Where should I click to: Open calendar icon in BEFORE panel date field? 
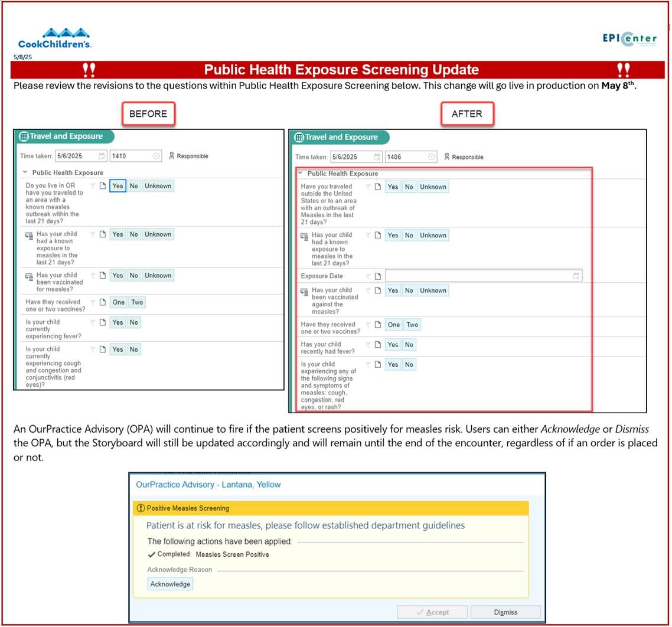click(x=102, y=156)
